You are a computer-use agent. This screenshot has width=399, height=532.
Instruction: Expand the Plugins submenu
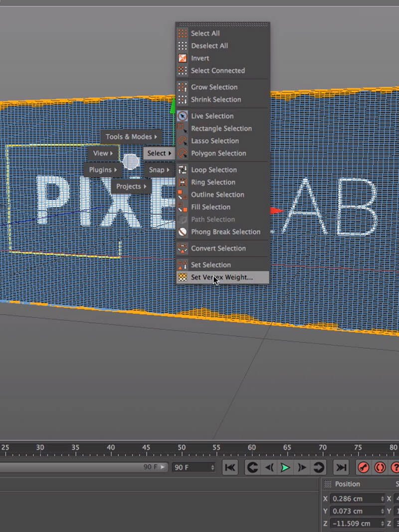103,170
